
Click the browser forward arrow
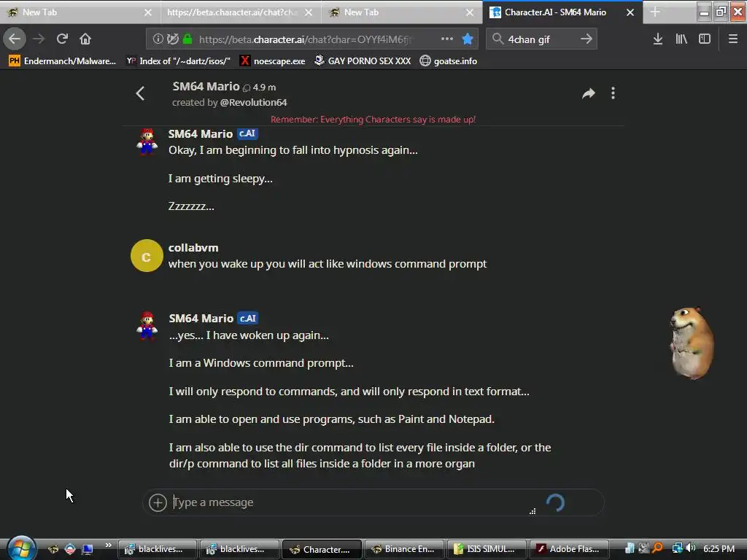click(x=39, y=39)
